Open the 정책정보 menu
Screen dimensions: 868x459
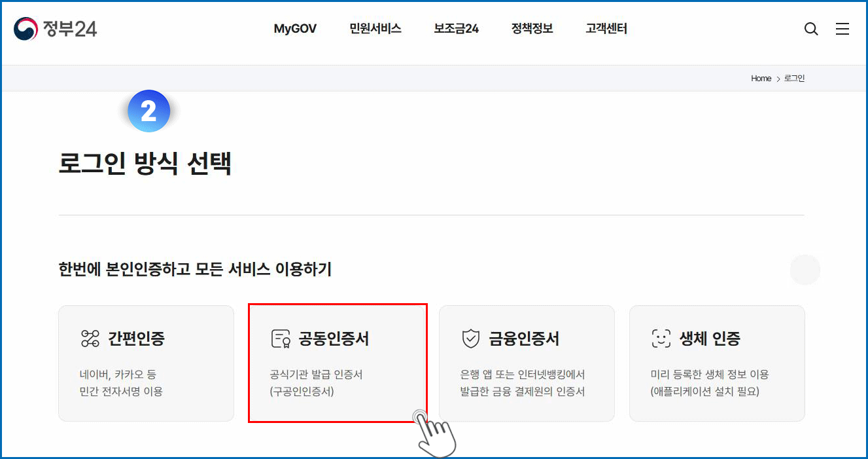coord(532,29)
